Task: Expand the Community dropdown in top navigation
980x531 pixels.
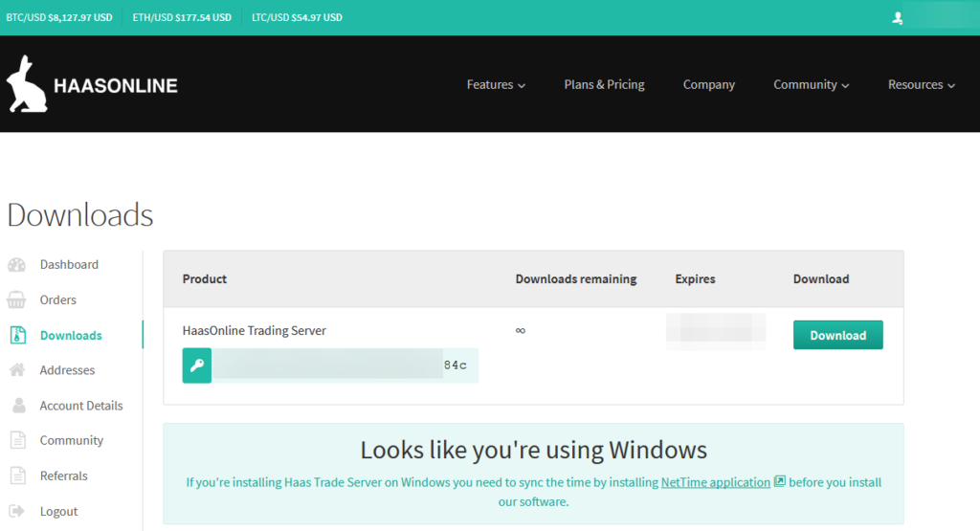Action: pos(812,84)
